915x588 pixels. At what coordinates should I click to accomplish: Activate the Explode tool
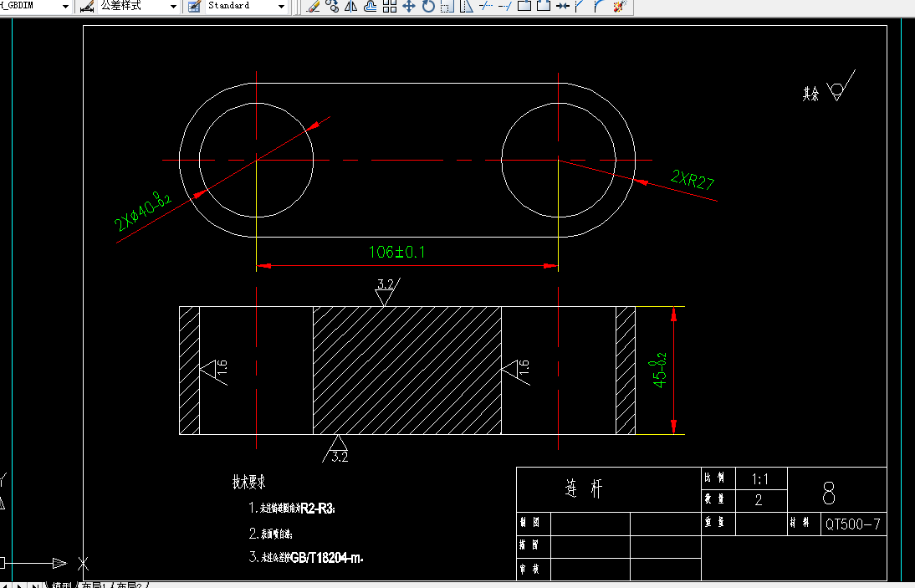pyautogui.click(x=620, y=7)
